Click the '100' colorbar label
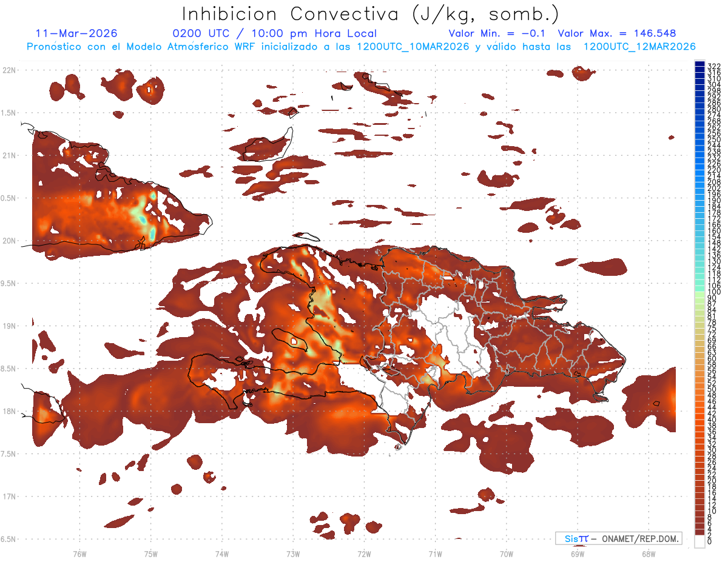The height and width of the screenshot is (562, 728). click(x=713, y=292)
